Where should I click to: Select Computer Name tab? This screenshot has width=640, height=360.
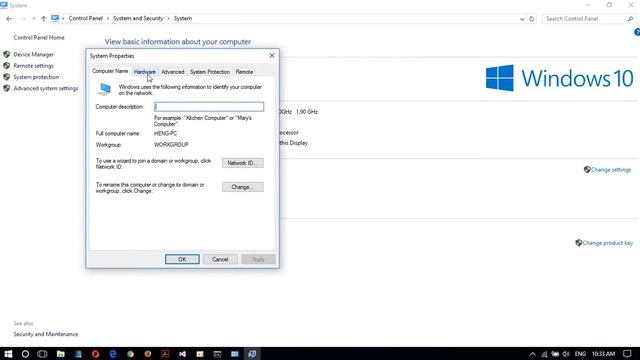pyautogui.click(x=110, y=71)
